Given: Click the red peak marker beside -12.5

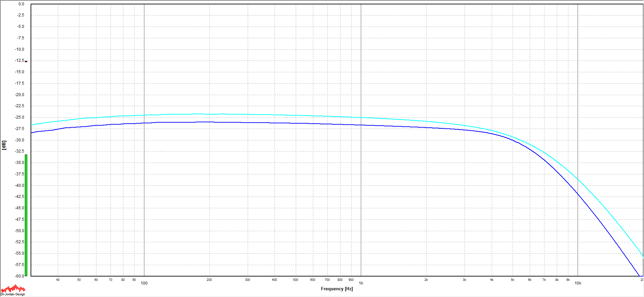Looking at the screenshot, I should click(26, 61).
